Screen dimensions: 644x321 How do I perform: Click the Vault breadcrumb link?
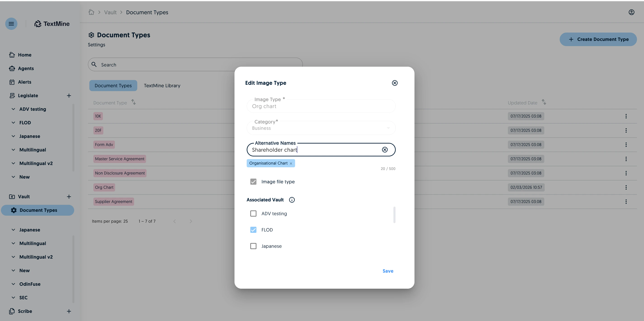(x=110, y=12)
